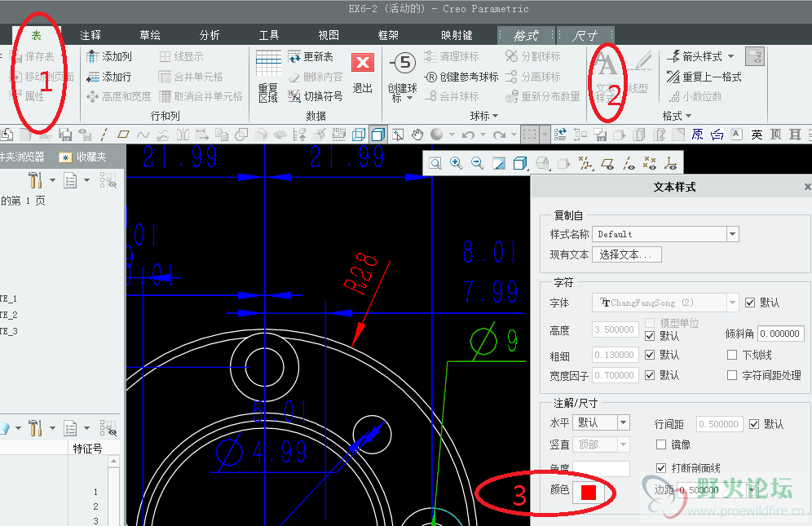This screenshot has height=526, width=812.
Task: Click the Refit zoom icon in graphics toolbar
Action: click(435, 164)
